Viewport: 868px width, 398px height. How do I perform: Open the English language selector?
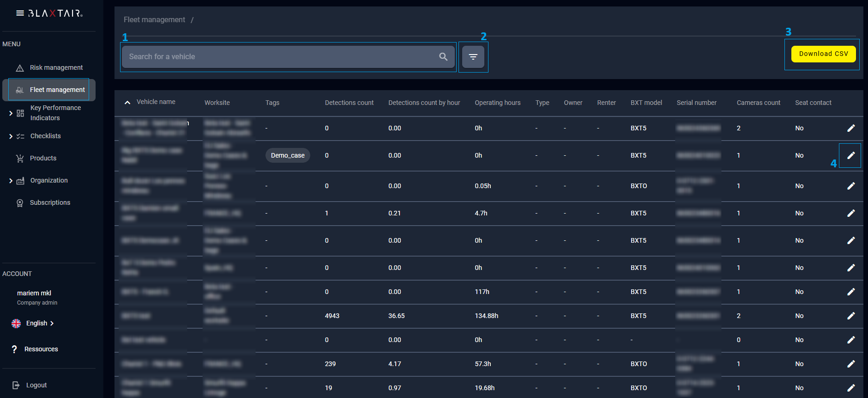click(x=37, y=323)
